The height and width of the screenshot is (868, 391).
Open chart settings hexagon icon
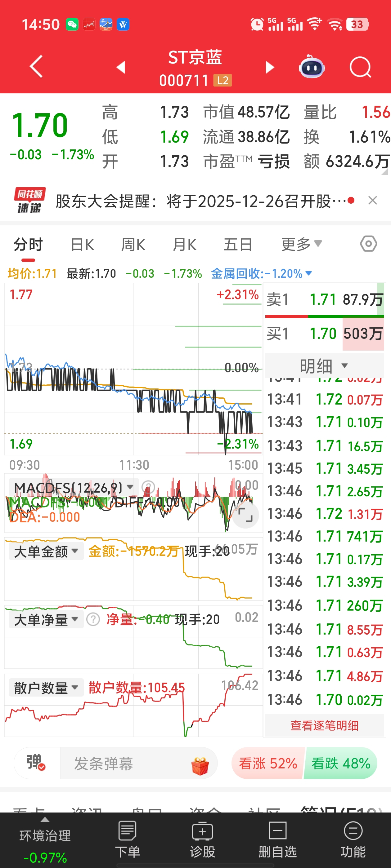point(368,244)
